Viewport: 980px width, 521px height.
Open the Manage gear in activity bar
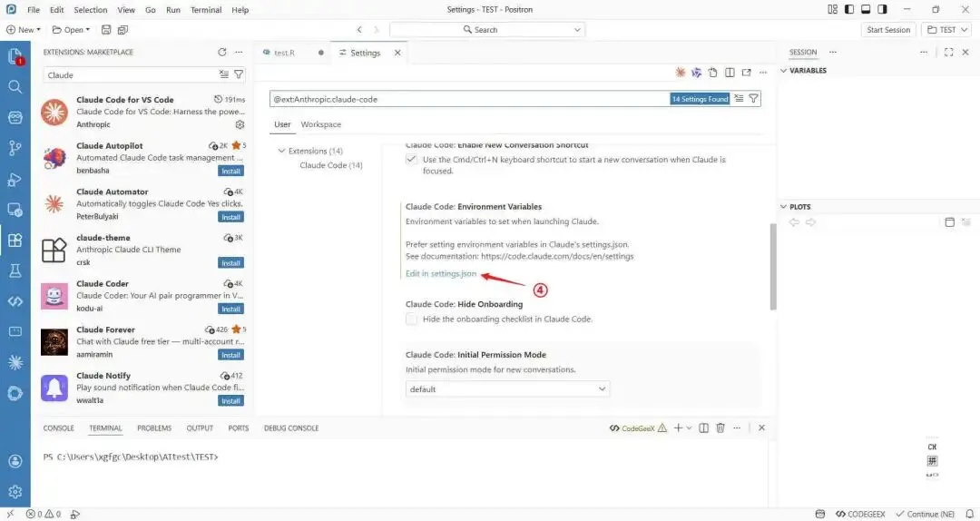point(15,492)
